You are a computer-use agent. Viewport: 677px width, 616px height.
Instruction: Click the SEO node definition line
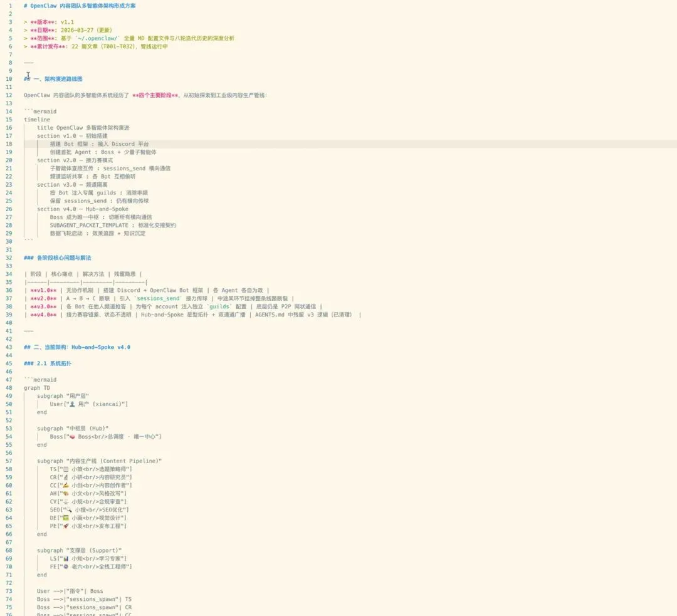click(90, 510)
